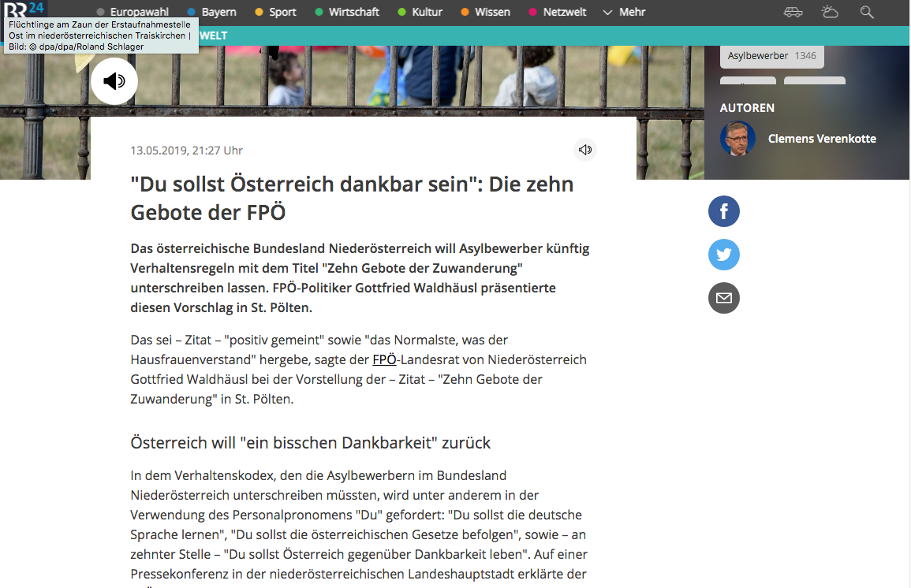911x588 pixels.
Task: Expand the Mehr dropdown menu
Action: [x=624, y=12]
